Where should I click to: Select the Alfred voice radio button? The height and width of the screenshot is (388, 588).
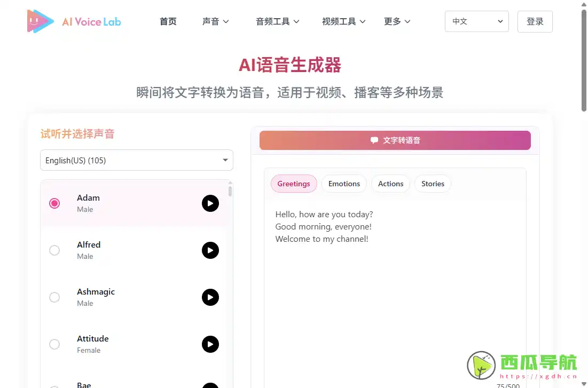(54, 250)
